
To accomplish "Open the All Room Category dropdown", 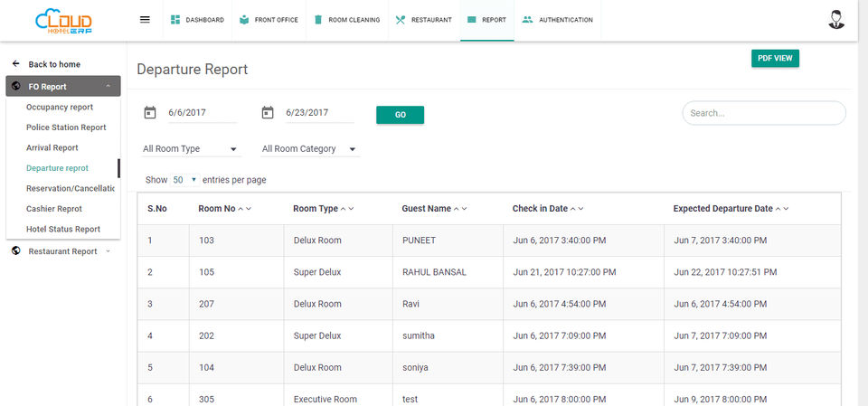I will [x=308, y=149].
